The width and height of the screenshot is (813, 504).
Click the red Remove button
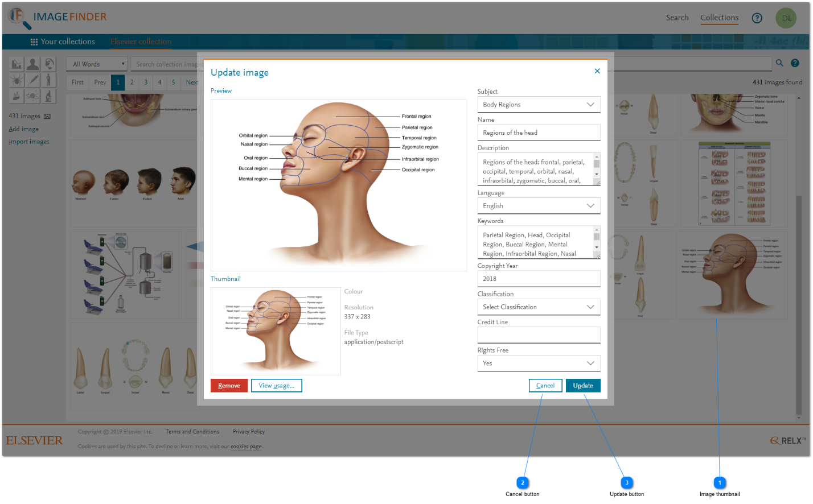click(x=229, y=386)
